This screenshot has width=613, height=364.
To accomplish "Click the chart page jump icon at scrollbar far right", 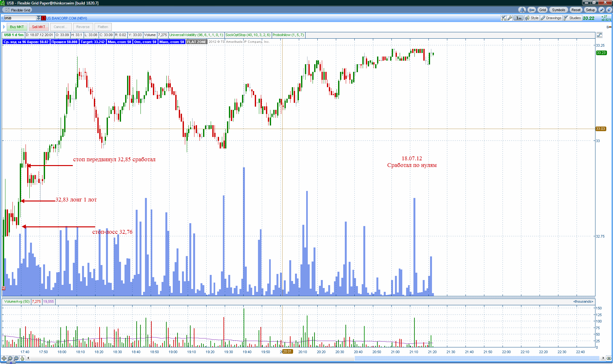I will tap(609, 358).
